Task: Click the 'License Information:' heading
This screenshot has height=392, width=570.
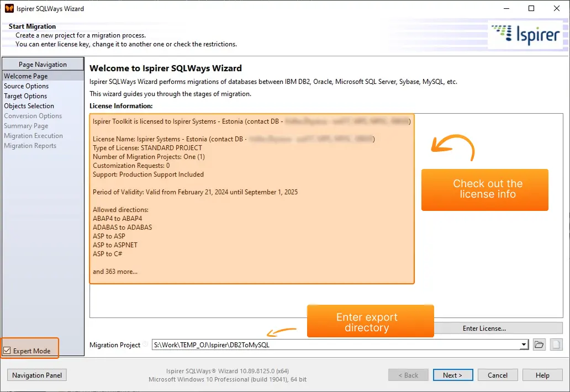Action: click(x=121, y=105)
